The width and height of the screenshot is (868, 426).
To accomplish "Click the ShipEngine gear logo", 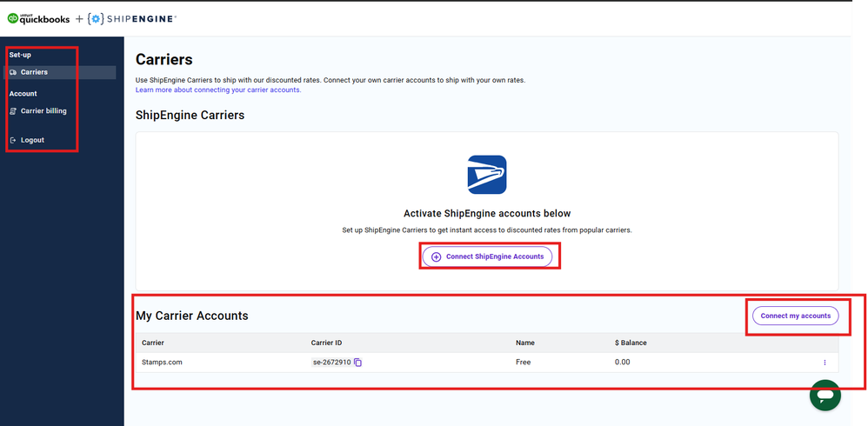I will [x=97, y=18].
